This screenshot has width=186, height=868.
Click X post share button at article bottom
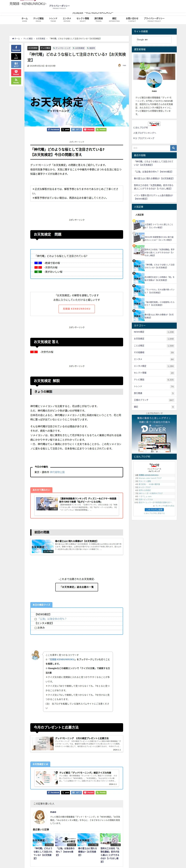pos(65,792)
